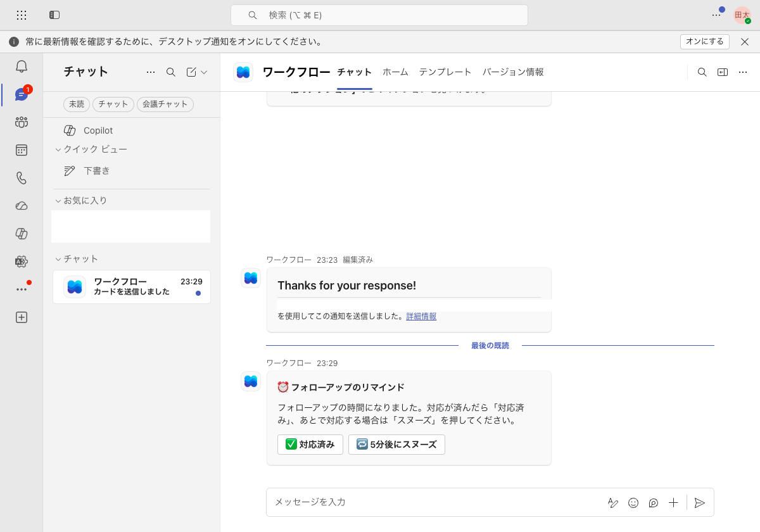Open Chat in the left rail
This screenshot has width=760, height=532.
click(22, 94)
